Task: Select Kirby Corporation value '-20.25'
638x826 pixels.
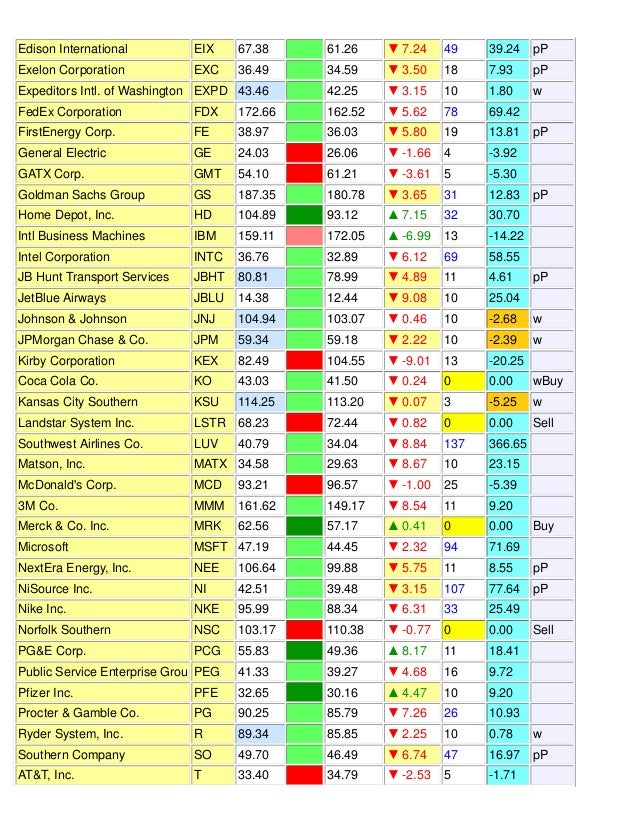Action: [x=506, y=361]
